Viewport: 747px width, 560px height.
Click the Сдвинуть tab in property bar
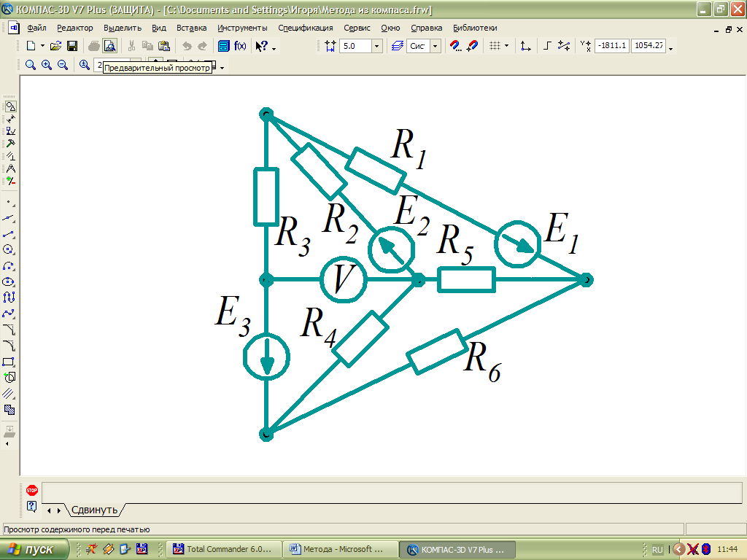point(94,510)
